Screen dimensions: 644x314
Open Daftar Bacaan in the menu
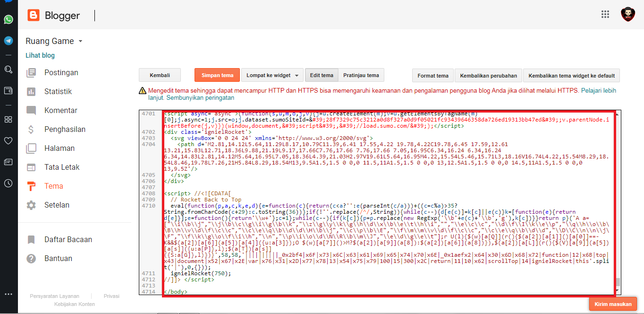(x=68, y=240)
